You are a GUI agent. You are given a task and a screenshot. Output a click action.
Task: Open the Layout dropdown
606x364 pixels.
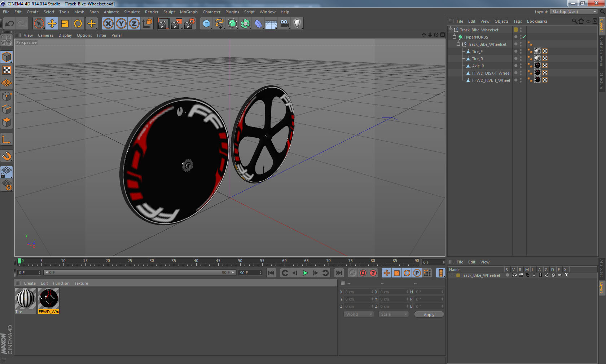(x=574, y=12)
